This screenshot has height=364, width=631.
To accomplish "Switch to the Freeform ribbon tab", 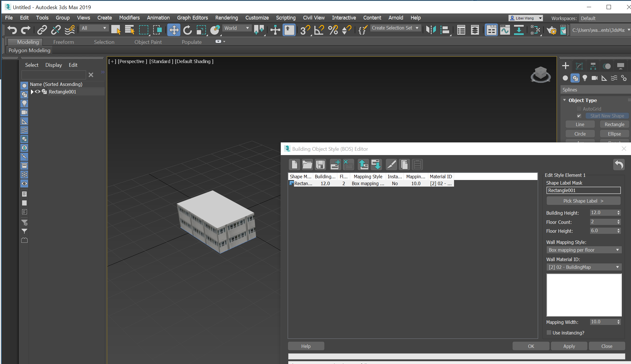I will [x=63, y=42].
